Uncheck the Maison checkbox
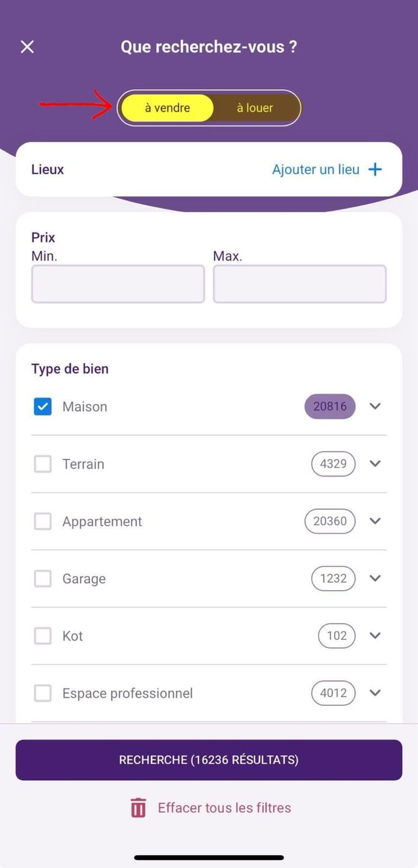 (x=42, y=407)
